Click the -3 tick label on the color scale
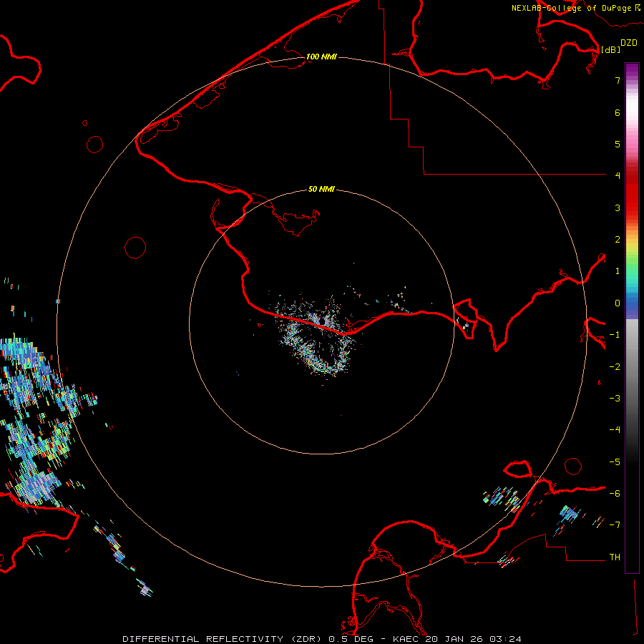 click(615, 399)
